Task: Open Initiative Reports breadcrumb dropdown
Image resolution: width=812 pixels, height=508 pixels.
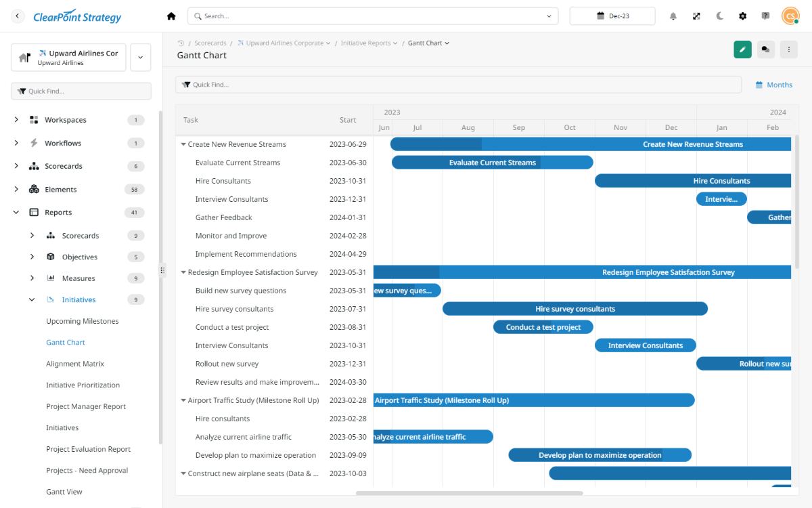Action: coord(395,43)
